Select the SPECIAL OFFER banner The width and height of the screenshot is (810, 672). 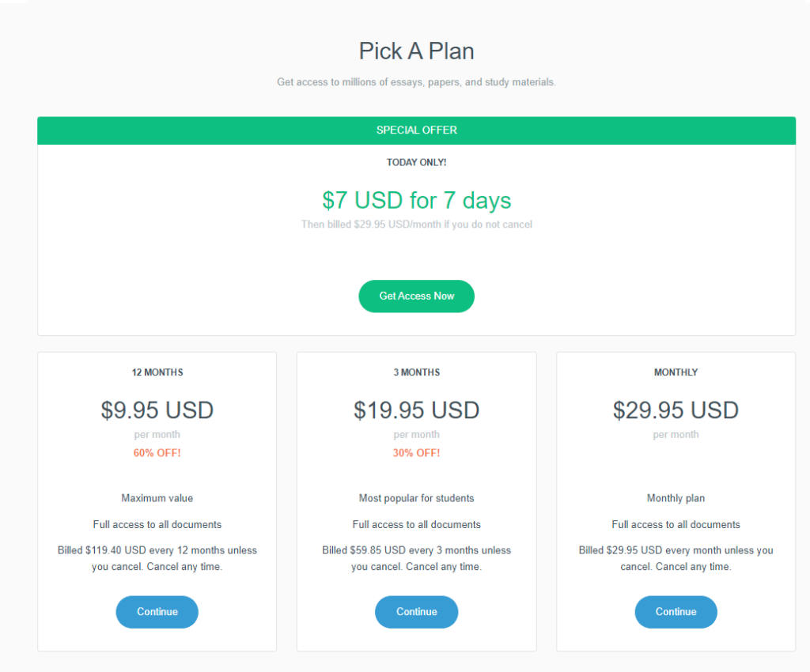(x=416, y=130)
